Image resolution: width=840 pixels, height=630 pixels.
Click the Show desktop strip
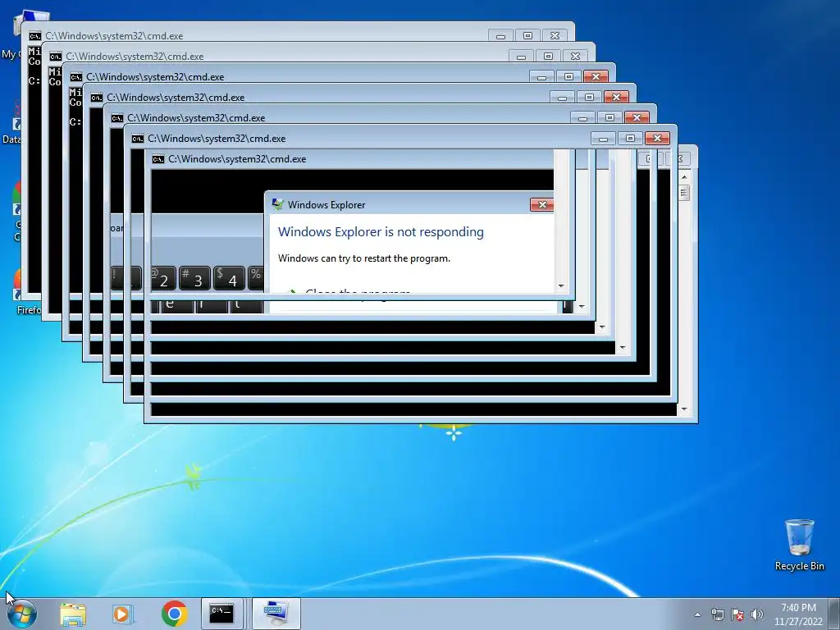tap(835, 614)
